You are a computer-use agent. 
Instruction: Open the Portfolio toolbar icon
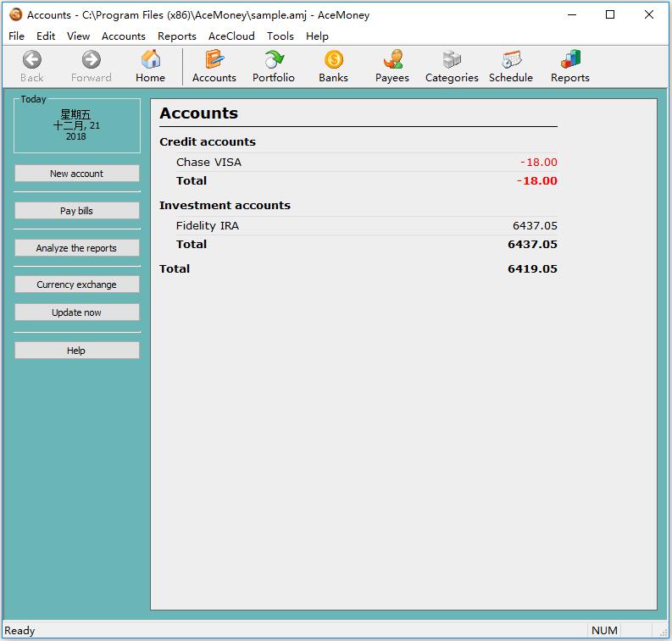[x=273, y=66]
